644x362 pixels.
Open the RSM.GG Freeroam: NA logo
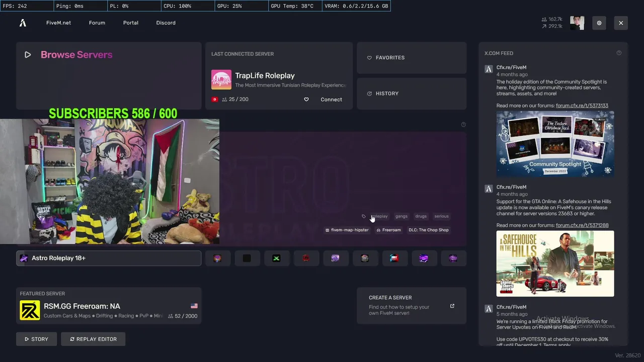tap(30, 310)
